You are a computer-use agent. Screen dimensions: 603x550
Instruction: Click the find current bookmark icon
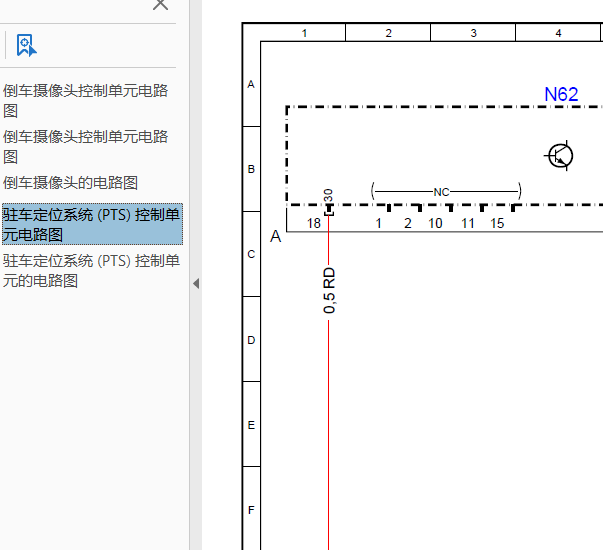click(27, 45)
